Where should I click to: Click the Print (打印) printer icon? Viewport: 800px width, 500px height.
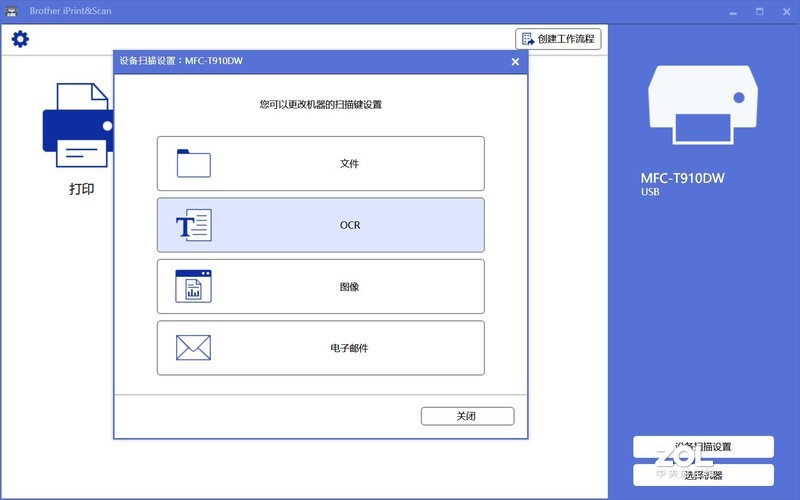[x=78, y=126]
